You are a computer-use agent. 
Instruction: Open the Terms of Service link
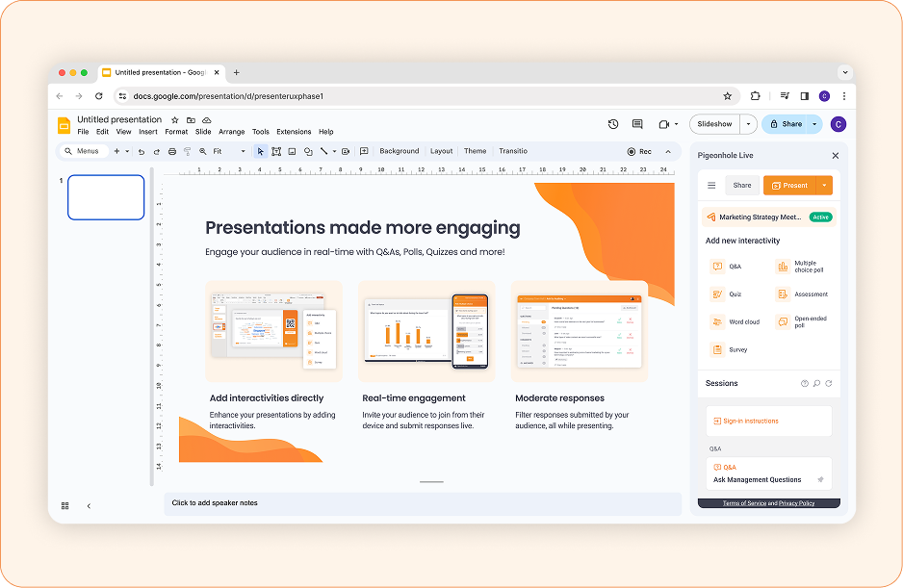tap(744, 503)
